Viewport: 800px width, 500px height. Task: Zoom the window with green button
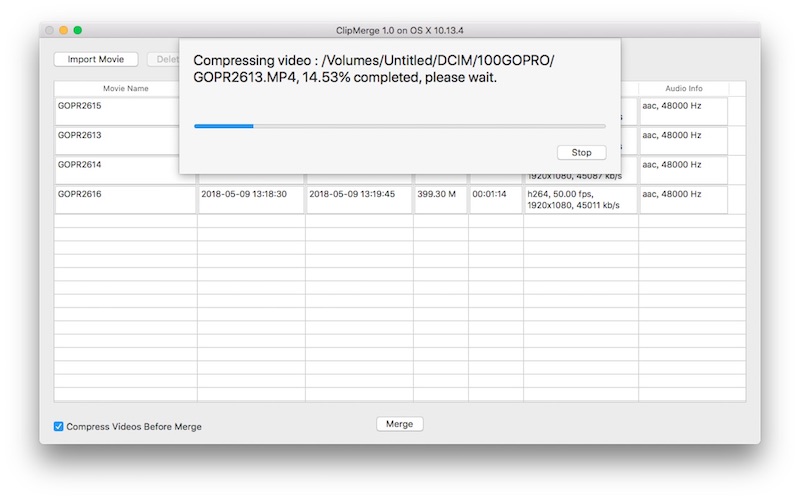pyautogui.click(x=78, y=30)
